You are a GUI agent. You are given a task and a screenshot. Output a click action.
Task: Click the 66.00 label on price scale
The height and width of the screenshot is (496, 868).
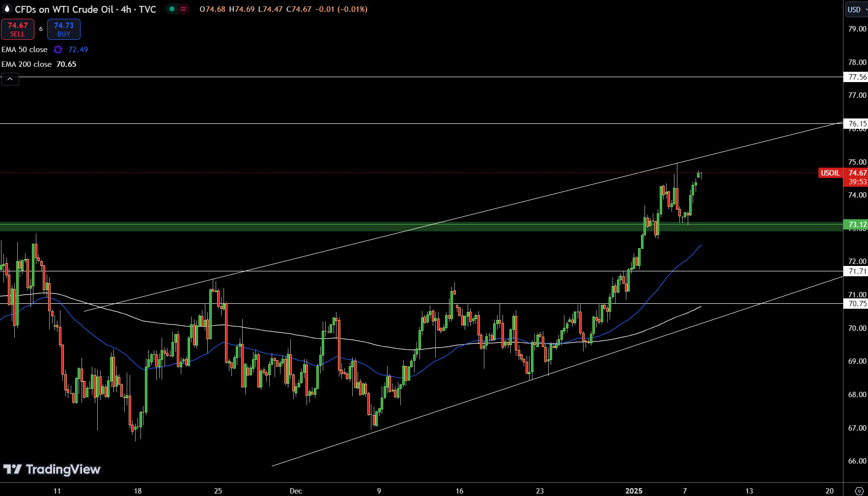[857, 461]
